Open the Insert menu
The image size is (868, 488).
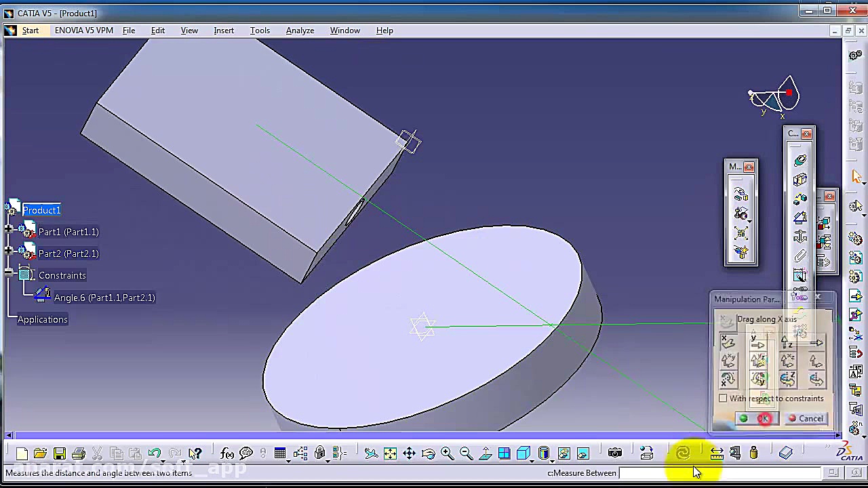224,30
